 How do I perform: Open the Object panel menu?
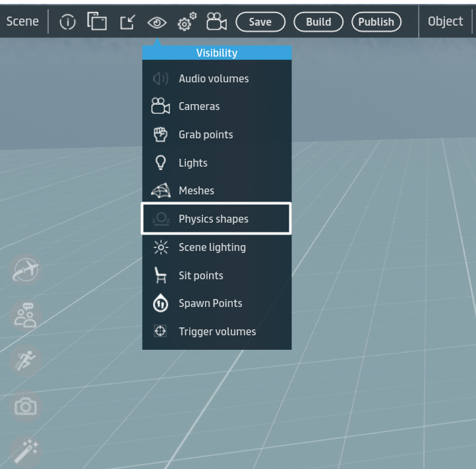[445, 22]
